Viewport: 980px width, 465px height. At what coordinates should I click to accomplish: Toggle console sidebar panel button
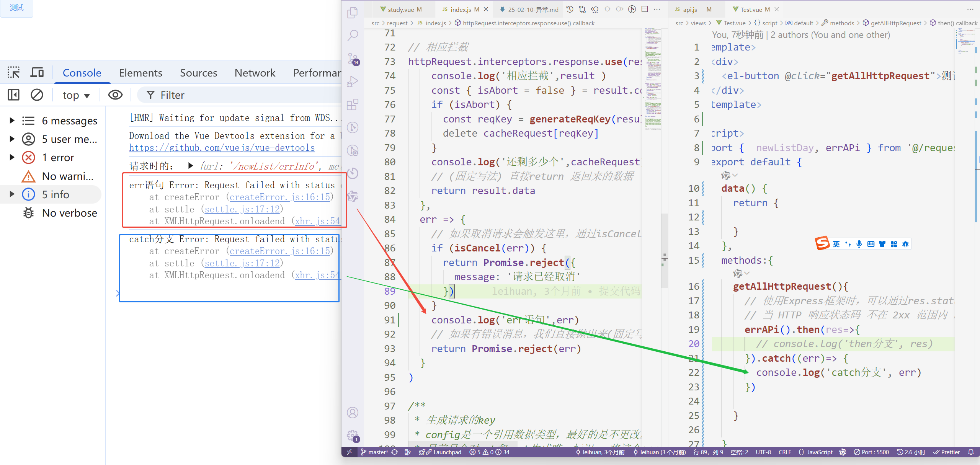pos(14,95)
